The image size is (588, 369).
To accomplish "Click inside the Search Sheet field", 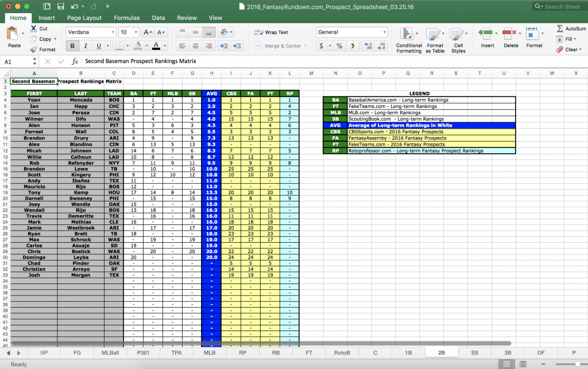I will click(x=565, y=7).
